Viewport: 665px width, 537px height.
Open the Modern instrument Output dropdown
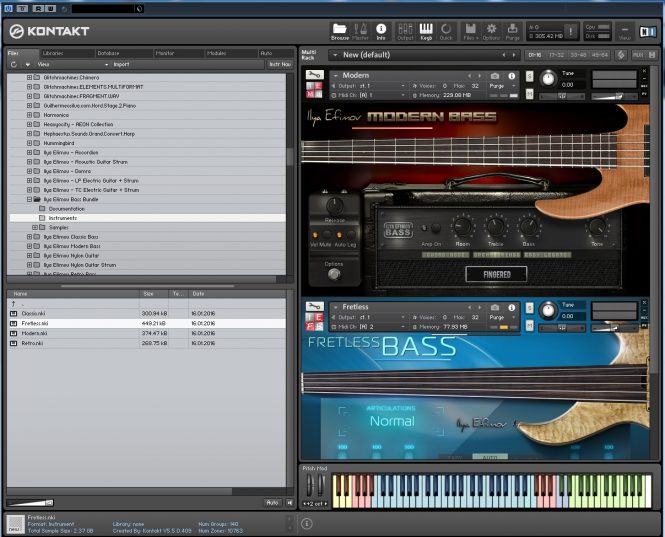[368, 86]
